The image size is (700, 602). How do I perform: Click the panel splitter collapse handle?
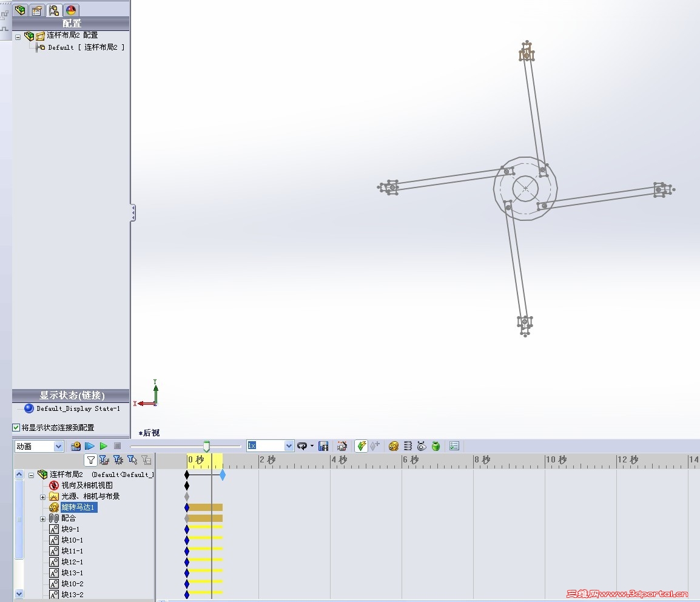(x=133, y=212)
